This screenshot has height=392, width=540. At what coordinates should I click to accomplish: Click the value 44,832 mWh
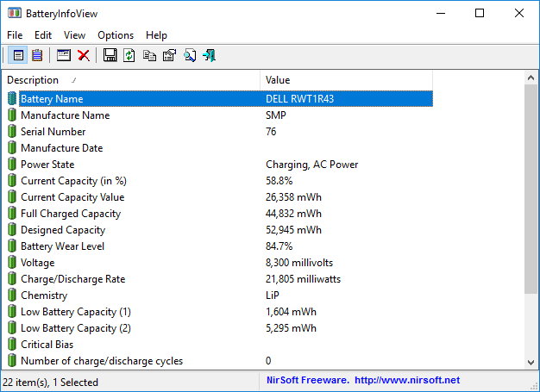pyautogui.click(x=293, y=214)
